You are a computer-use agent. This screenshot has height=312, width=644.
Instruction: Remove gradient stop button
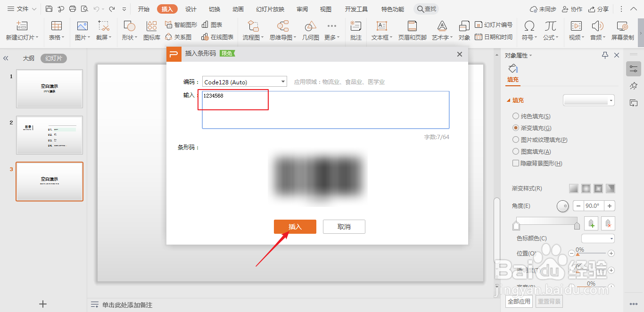point(609,223)
